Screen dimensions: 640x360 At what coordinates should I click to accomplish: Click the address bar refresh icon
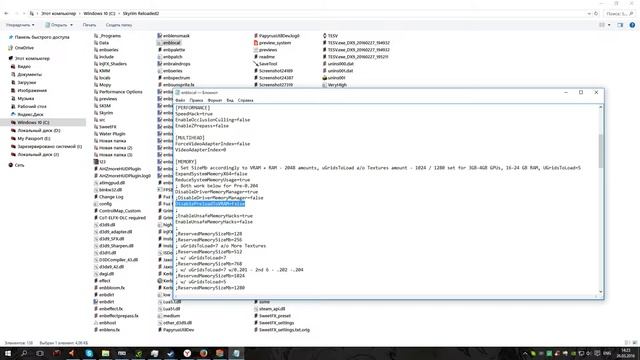[x=596, y=13]
